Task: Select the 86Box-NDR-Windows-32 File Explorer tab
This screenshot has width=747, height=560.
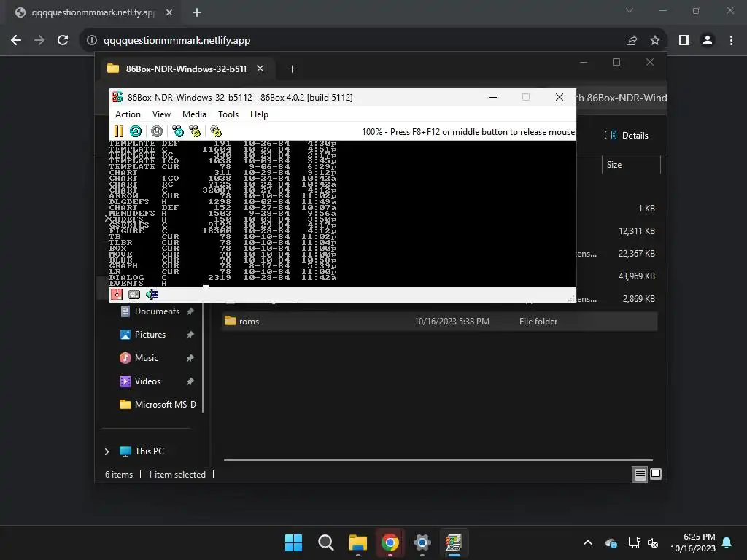Action: 186,69
